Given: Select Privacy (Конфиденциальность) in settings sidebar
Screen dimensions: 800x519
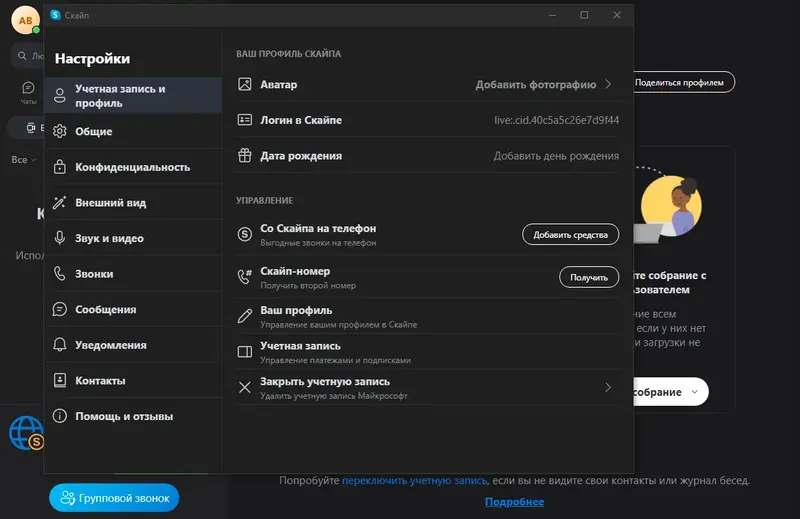Looking at the screenshot, I should click(x=133, y=167).
